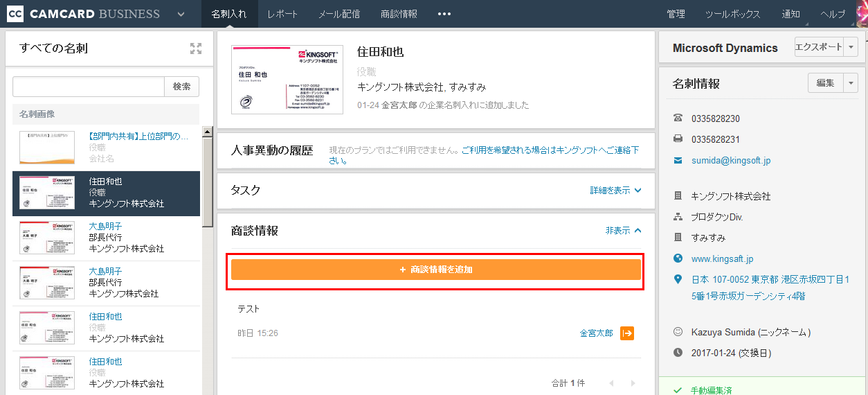Click the card list scrollbar thumb
The height and width of the screenshot is (395, 868).
coord(207,182)
